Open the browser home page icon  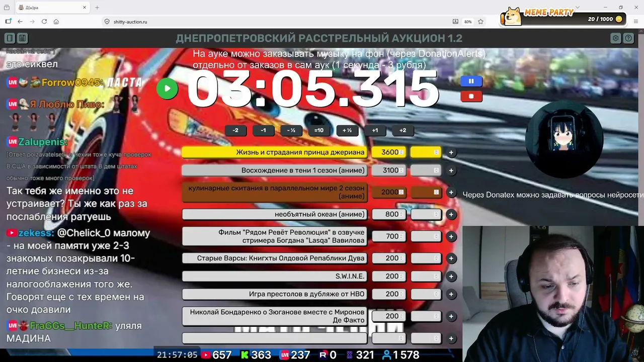(x=56, y=22)
